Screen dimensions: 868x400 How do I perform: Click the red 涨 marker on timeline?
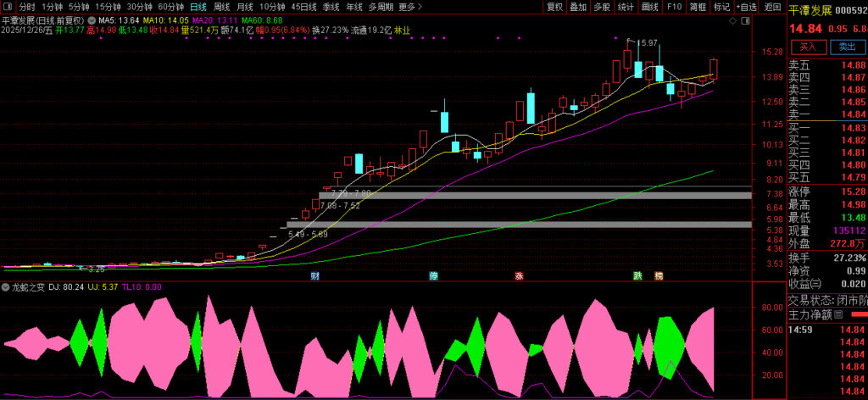pyautogui.click(x=519, y=276)
